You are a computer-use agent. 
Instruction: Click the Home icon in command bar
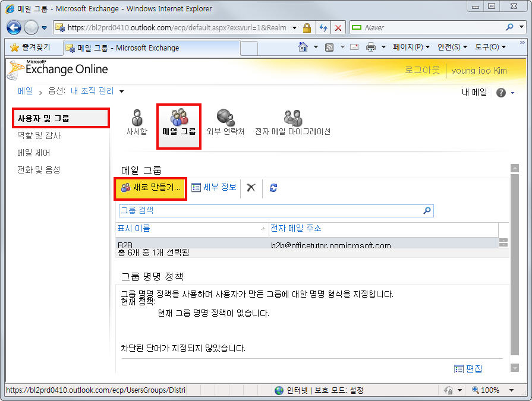click(303, 47)
